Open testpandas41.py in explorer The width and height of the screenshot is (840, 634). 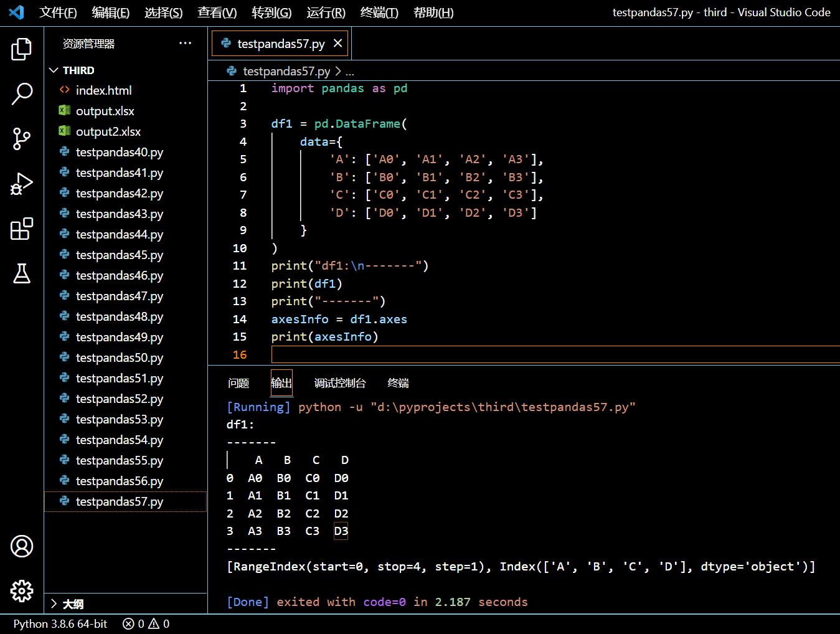(126, 173)
